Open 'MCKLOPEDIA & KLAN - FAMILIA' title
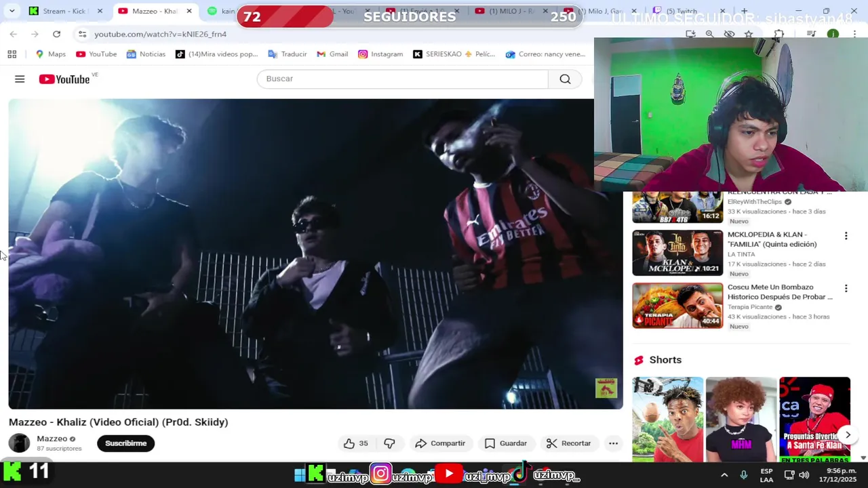 point(772,239)
